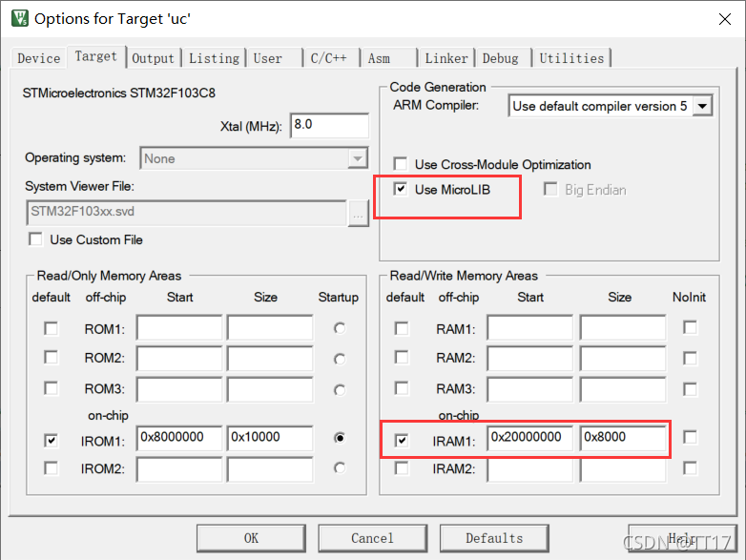
Task: Select the ROM1 Startup radio button
Action: coord(340,328)
